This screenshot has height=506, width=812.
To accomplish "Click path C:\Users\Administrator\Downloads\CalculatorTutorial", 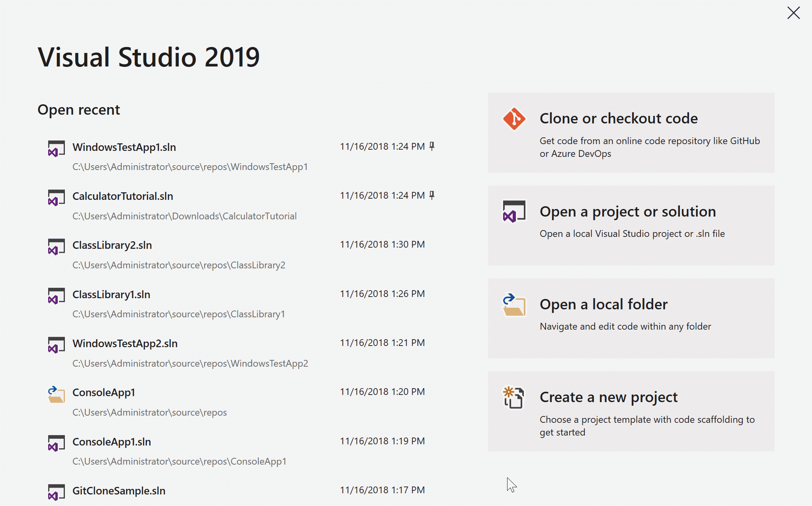I will click(x=184, y=216).
